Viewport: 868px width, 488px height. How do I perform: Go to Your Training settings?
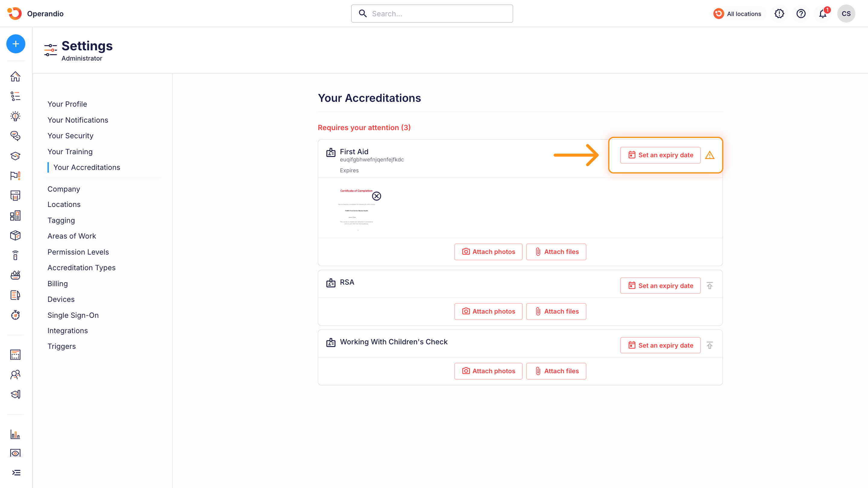tap(70, 152)
